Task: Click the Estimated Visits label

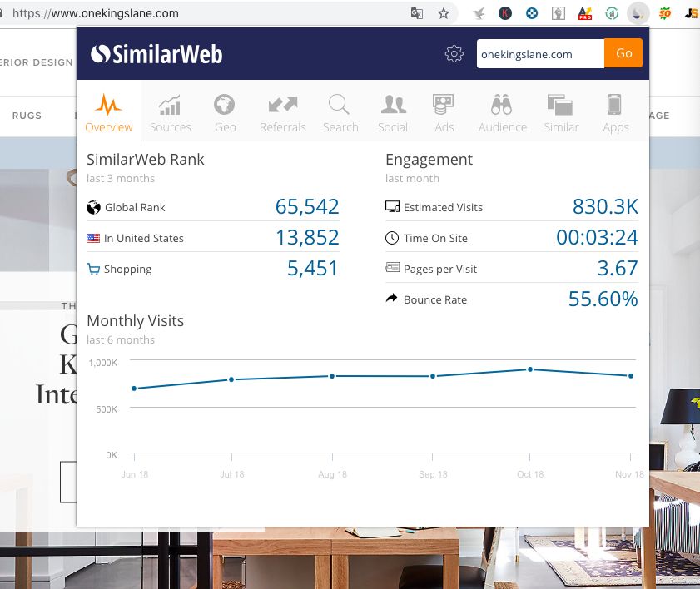Action: click(443, 207)
